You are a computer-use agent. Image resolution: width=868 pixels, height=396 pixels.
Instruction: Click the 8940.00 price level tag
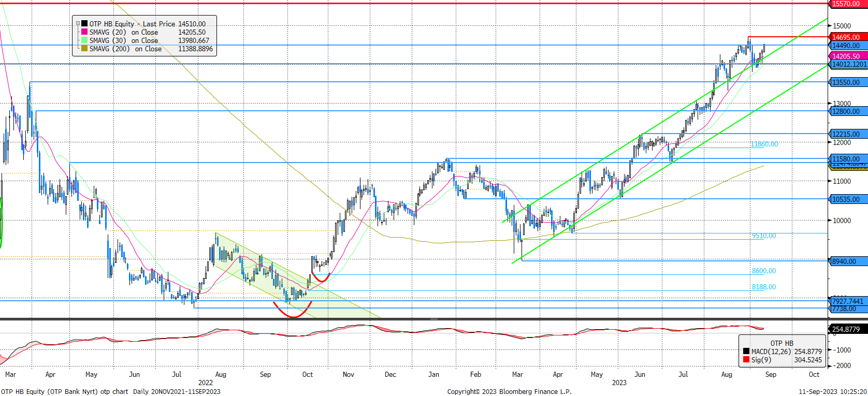click(x=848, y=261)
